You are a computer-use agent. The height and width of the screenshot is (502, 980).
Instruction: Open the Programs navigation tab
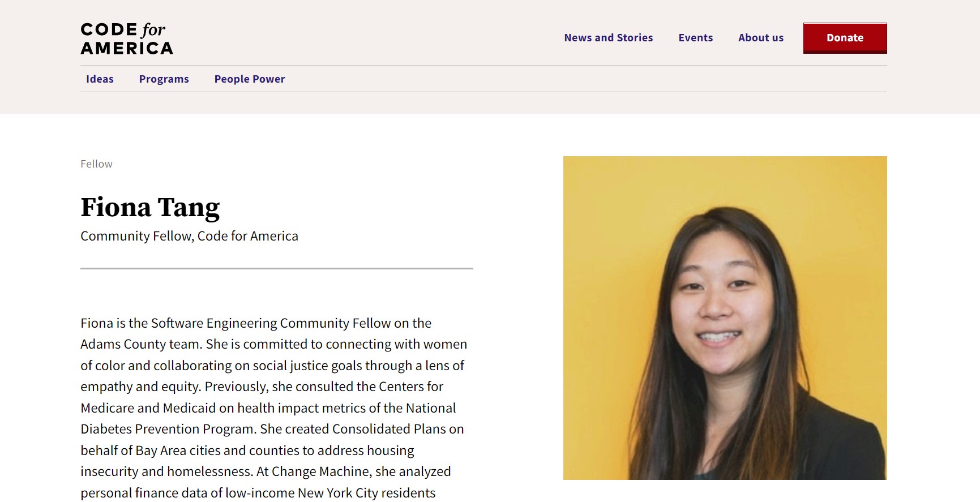164,79
